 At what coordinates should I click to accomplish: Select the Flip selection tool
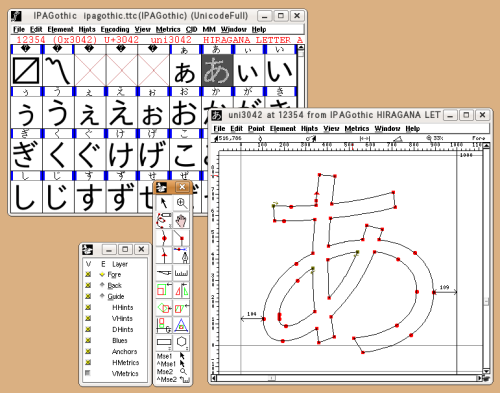point(182,290)
